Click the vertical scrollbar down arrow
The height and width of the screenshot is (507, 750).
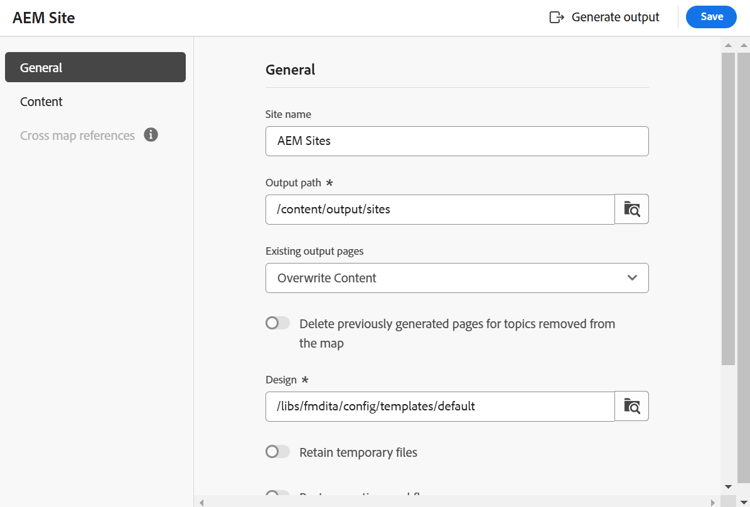coord(728,487)
